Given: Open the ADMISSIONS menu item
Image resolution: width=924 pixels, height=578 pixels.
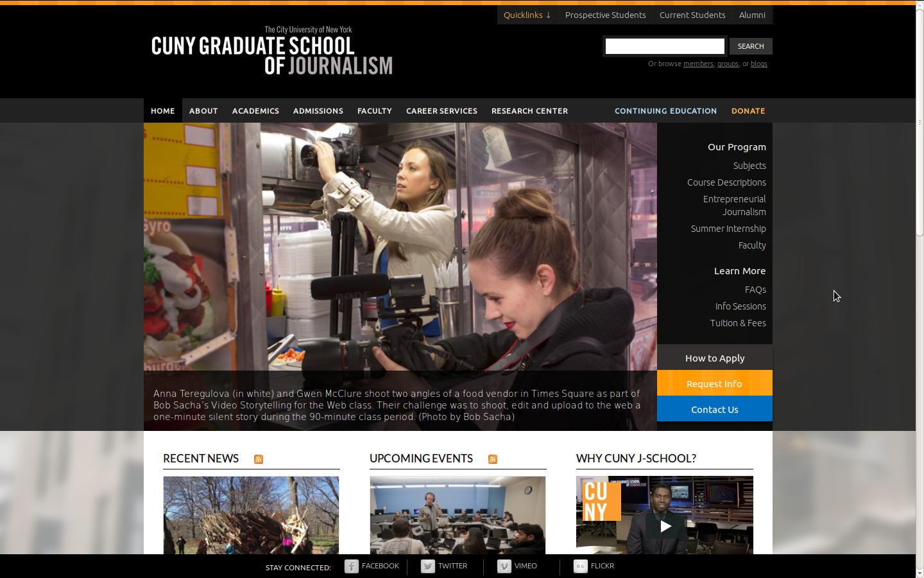Looking at the screenshot, I should point(318,110).
